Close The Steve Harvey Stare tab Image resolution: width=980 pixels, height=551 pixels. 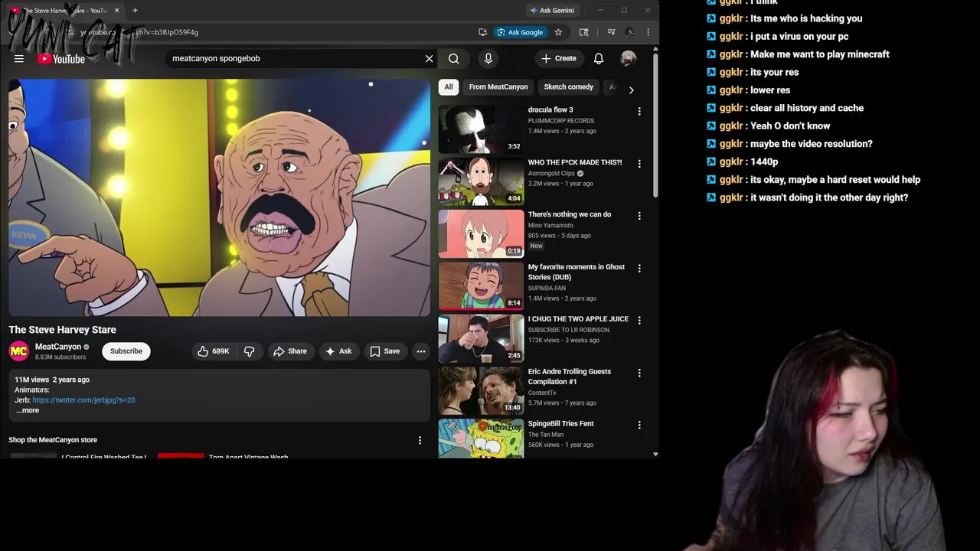click(x=116, y=10)
